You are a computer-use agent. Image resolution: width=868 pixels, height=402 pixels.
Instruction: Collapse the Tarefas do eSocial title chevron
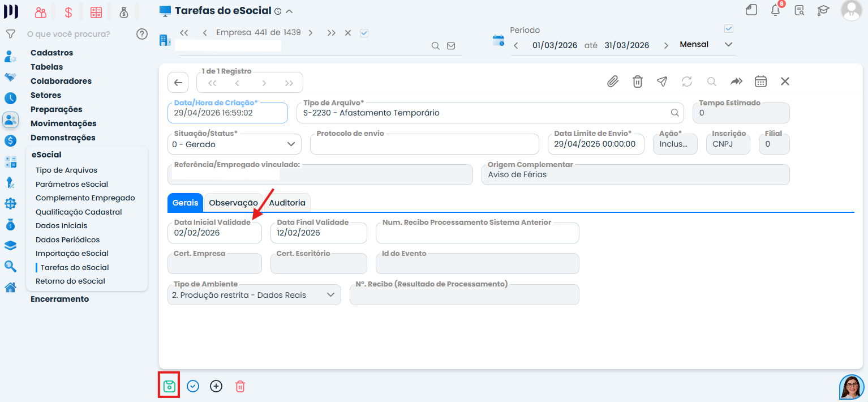pyautogui.click(x=289, y=11)
